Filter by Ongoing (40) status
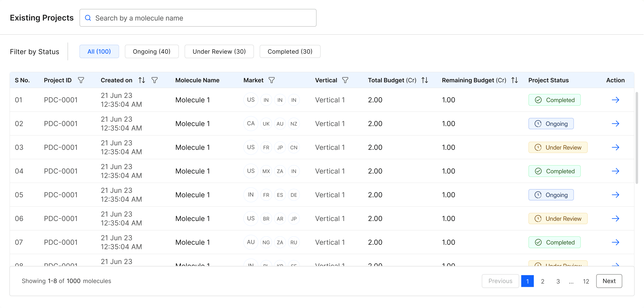 pos(151,52)
